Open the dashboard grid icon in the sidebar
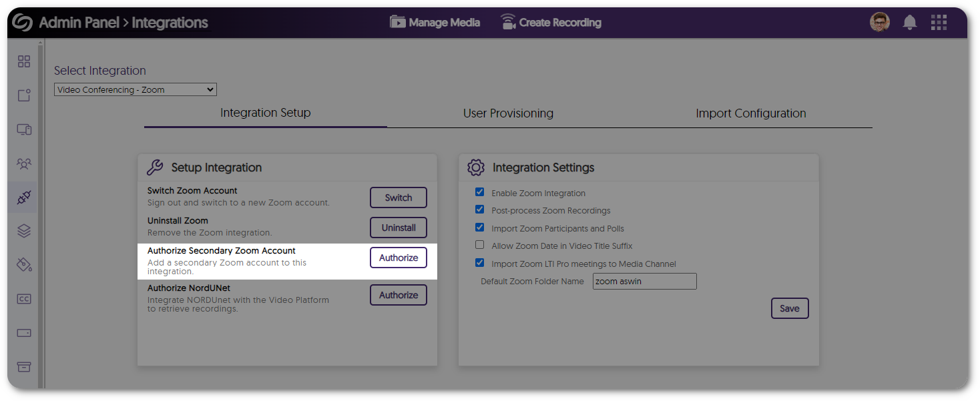 pyautogui.click(x=23, y=61)
